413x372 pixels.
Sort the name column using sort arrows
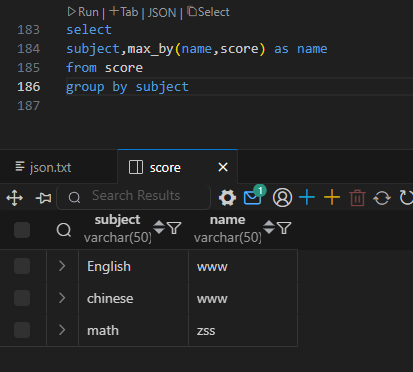[x=269, y=227]
